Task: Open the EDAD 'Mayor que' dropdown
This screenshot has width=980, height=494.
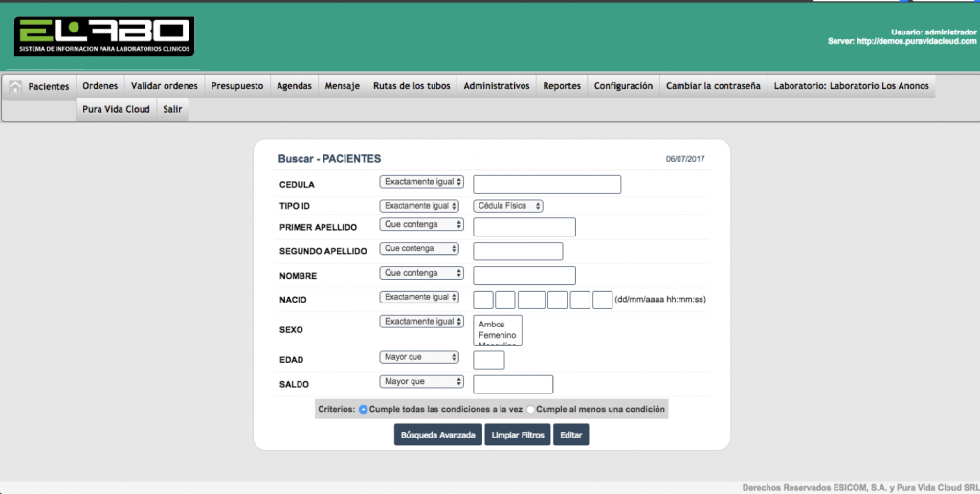Action: (421, 358)
